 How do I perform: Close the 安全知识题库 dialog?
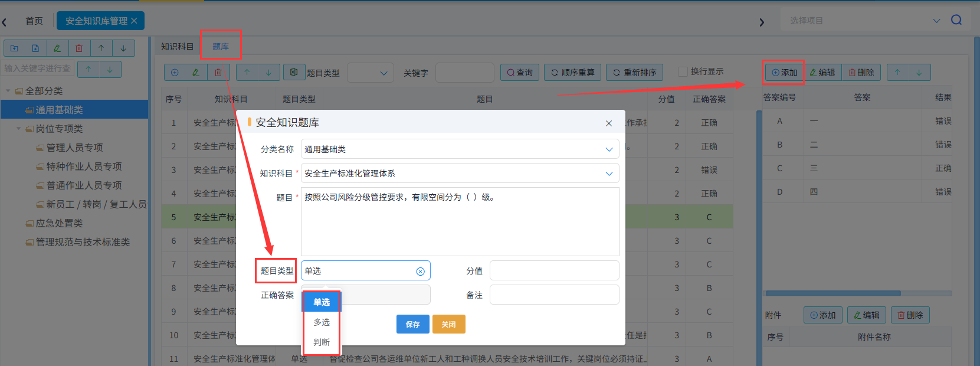(608, 123)
